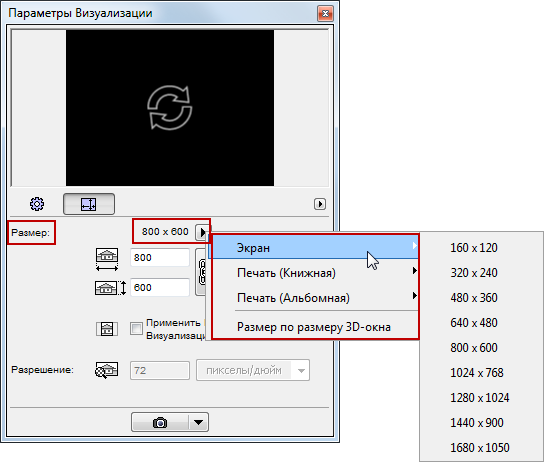Choose Размер по размеру 3D-окна
Viewport: 544px width, 462px height.
click(x=315, y=327)
